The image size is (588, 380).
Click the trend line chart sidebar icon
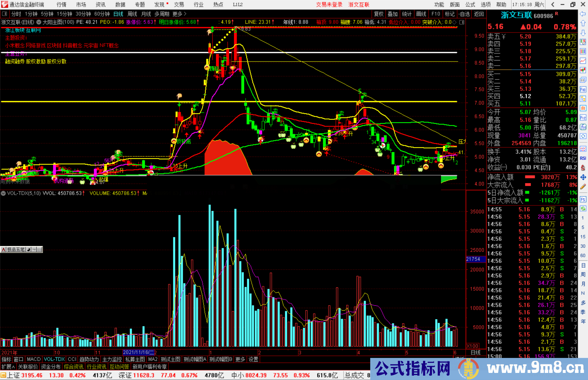(583, 61)
